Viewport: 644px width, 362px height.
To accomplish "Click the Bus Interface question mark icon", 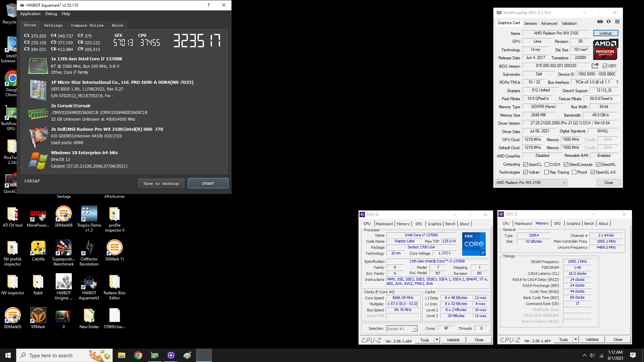I will click(617, 82).
